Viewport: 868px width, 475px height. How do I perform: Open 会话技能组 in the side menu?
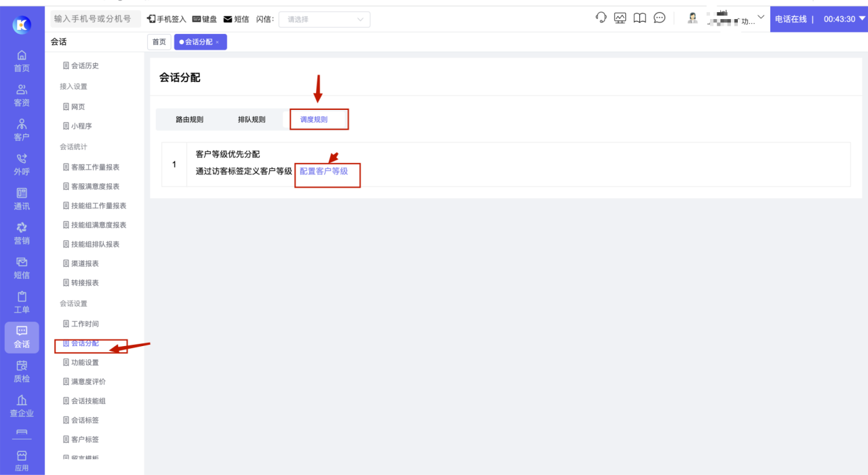coord(84,401)
